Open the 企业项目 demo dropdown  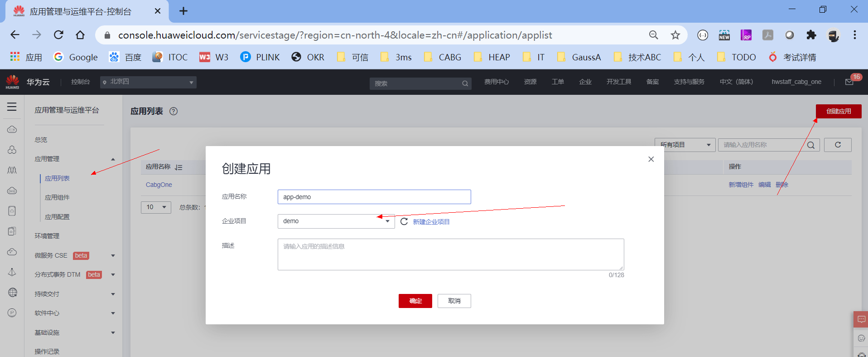coord(336,221)
